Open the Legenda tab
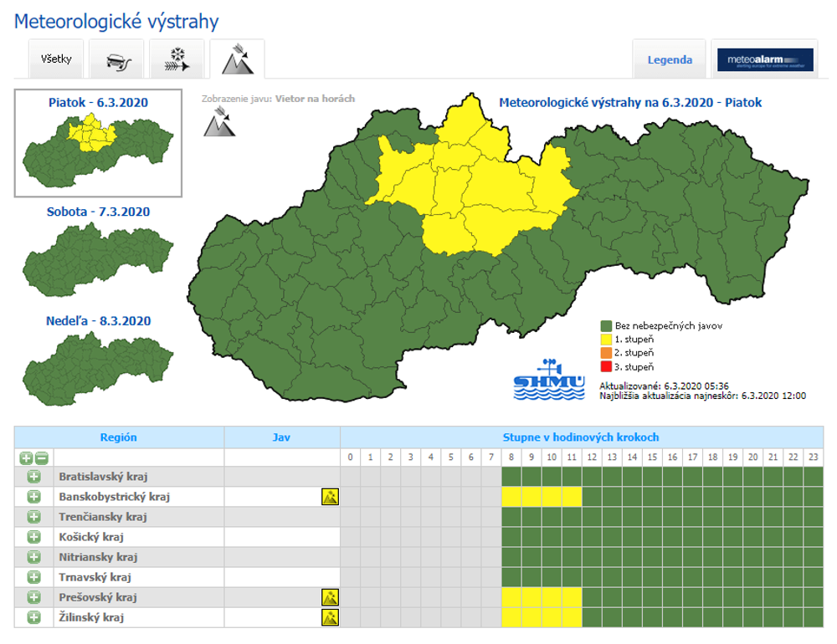This screenshot has height=644, width=837. [670, 60]
